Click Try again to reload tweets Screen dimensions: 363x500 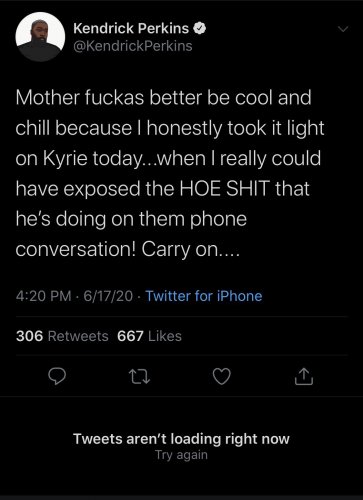click(181, 455)
